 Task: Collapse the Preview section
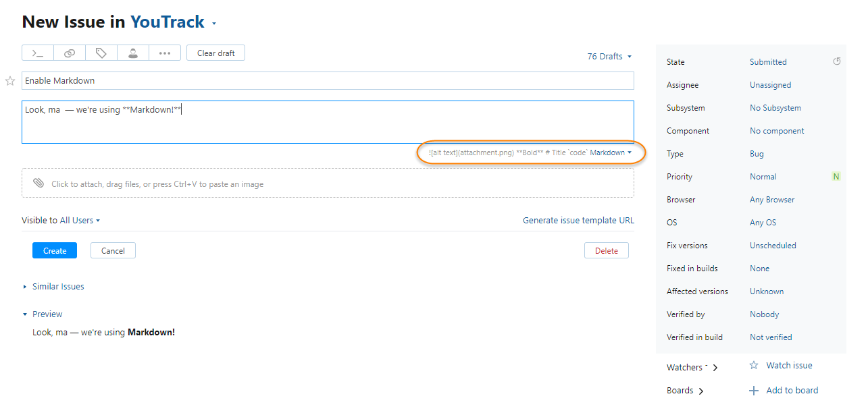[25, 314]
